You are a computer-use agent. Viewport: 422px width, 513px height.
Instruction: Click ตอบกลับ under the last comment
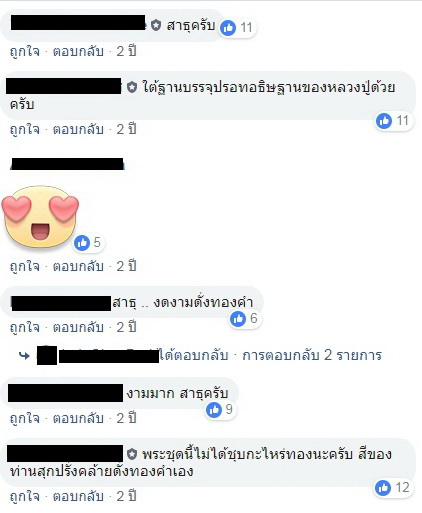(78, 497)
